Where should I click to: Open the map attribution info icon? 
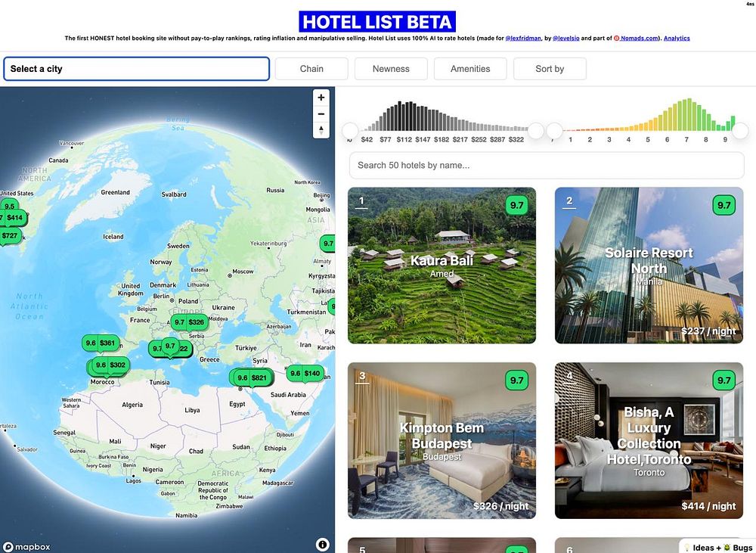323,545
